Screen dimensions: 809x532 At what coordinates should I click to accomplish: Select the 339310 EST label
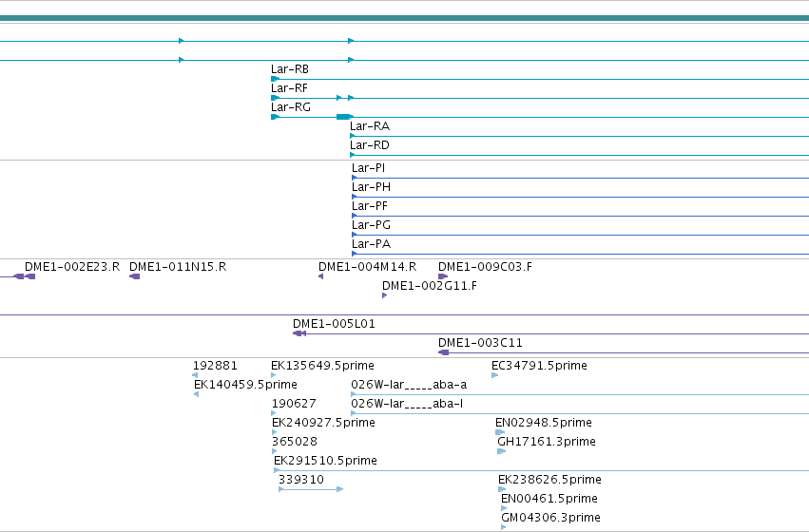[301, 480]
